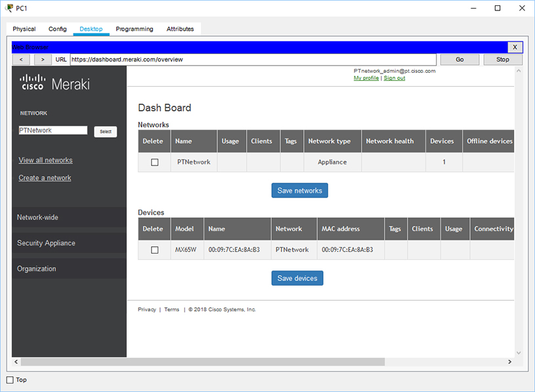Click the Usage header in Networks table
Image resolution: width=535 pixels, height=392 pixels.
pyautogui.click(x=232, y=141)
